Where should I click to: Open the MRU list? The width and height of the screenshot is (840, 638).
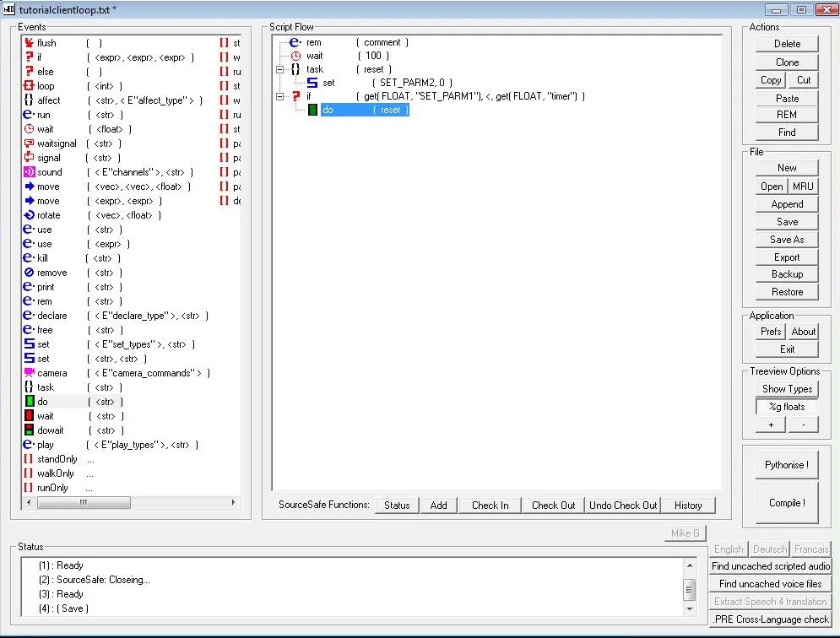coord(803,187)
